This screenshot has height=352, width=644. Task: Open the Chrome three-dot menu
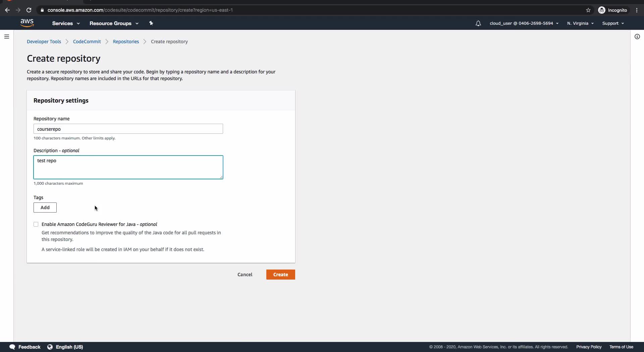click(x=637, y=10)
